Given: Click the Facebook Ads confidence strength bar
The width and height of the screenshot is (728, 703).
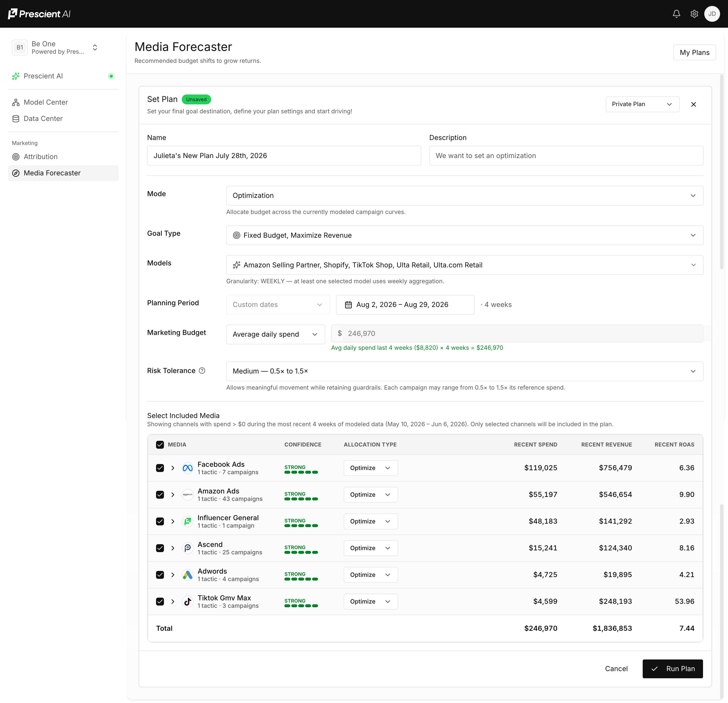Looking at the screenshot, I should 301,472.
